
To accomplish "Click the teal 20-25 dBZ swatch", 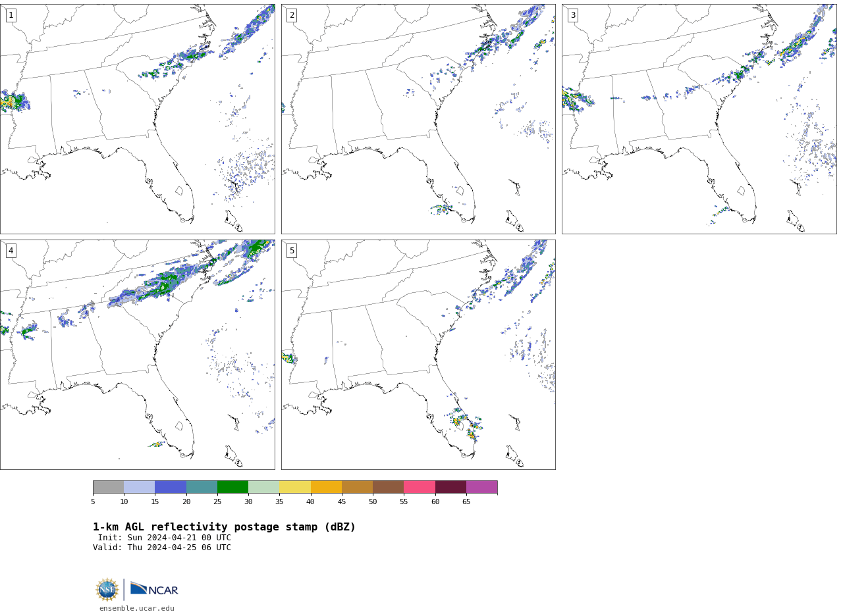I will coord(202,487).
